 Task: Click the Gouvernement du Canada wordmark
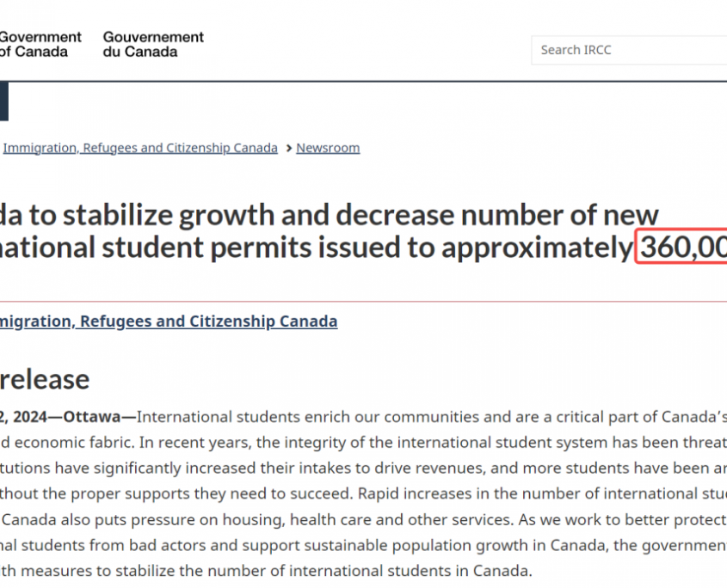coord(153,44)
